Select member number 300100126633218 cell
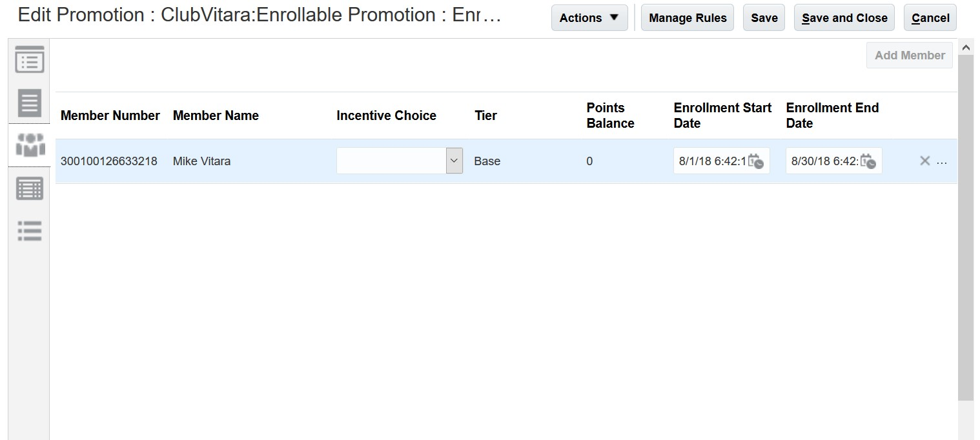980x440 pixels. [x=109, y=161]
